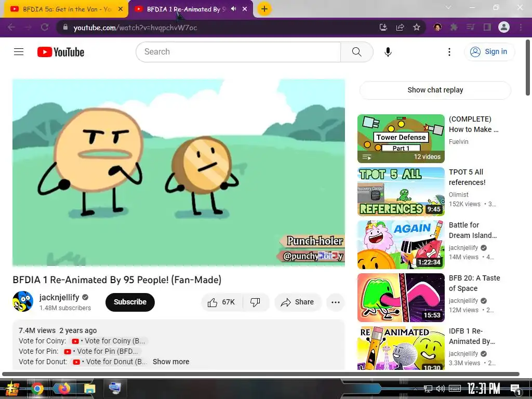Click the address bar URL

[x=135, y=28]
